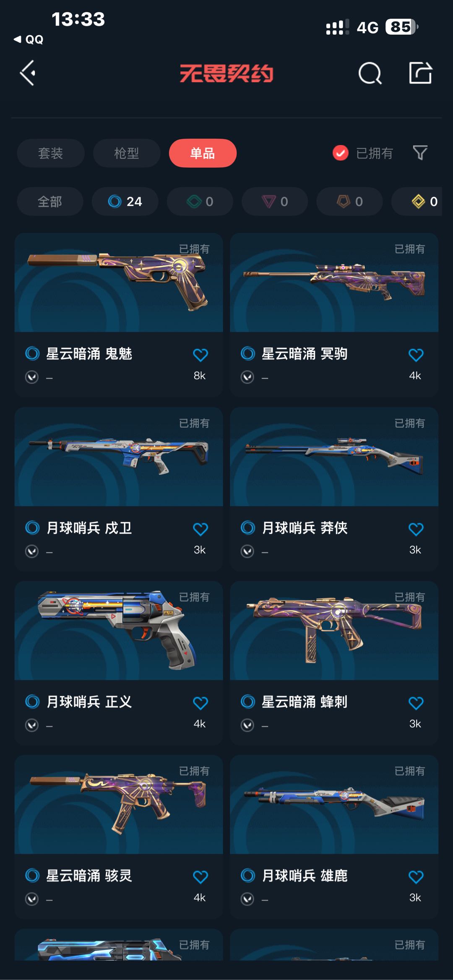The image size is (453, 980).
Task: Open the share icon in header
Action: point(421,73)
